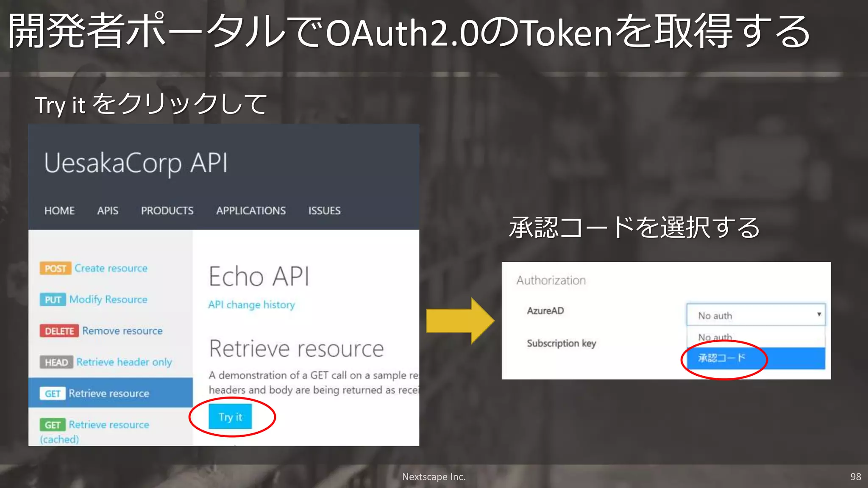Go to the PRODUCTS menu item

tap(167, 211)
